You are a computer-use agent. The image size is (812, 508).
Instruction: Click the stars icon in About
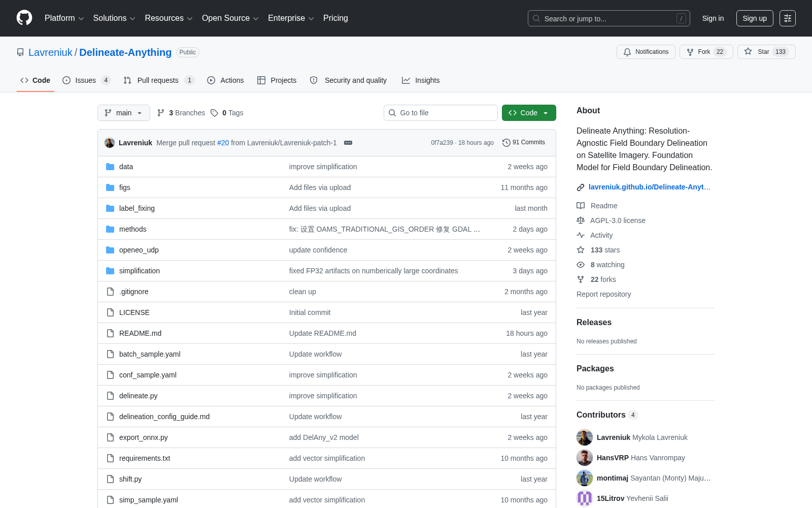point(581,250)
